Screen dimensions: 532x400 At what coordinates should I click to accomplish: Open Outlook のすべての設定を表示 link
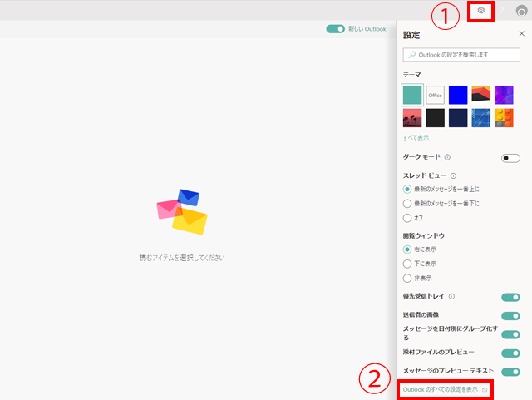tap(441, 389)
